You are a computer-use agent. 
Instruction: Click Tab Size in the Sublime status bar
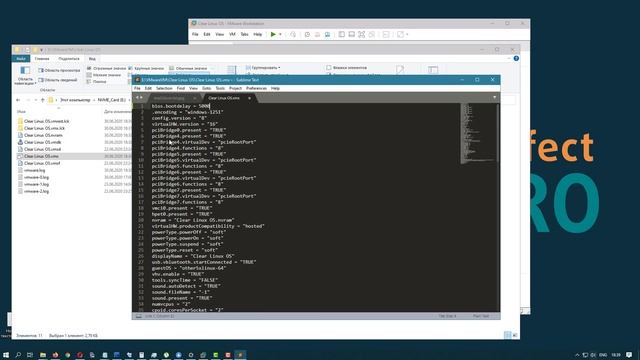[x=448, y=316]
